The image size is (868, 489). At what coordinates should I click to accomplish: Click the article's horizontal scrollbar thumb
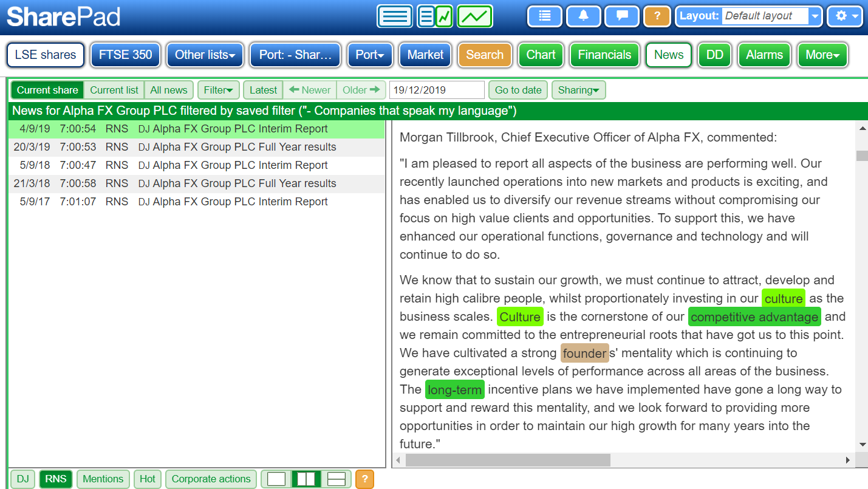tap(508, 460)
